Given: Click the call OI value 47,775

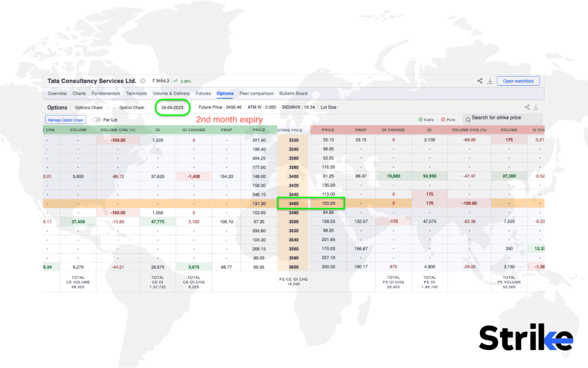Looking at the screenshot, I should coord(158,221).
